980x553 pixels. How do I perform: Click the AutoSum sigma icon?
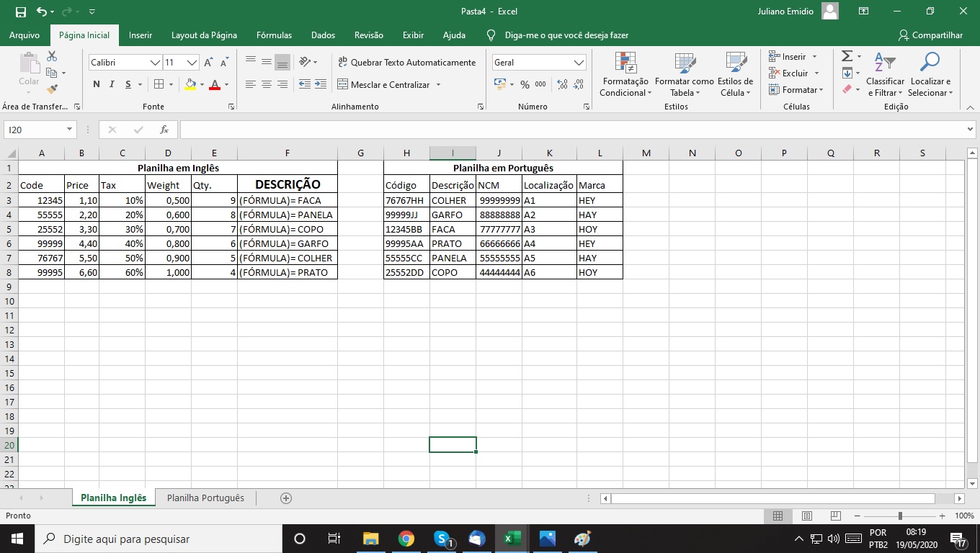(x=847, y=56)
